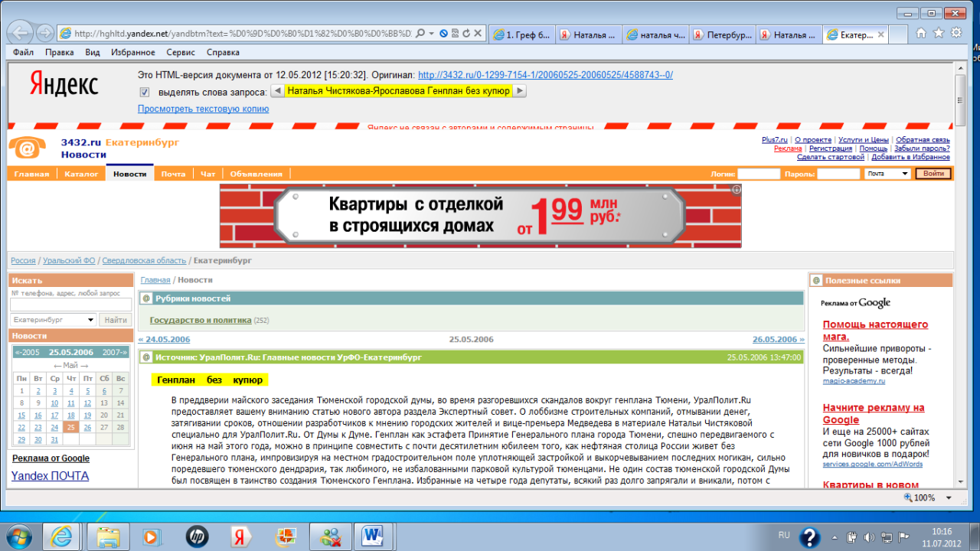Open the Почта dropdown near login
This screenshot has height=551, width=980.
tap(905, 174)
